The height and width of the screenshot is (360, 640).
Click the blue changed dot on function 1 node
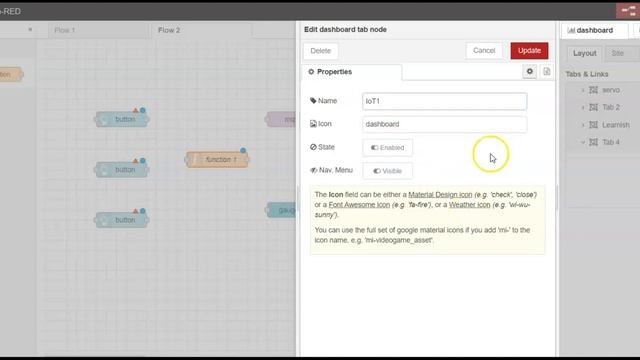tap(243, 151)
